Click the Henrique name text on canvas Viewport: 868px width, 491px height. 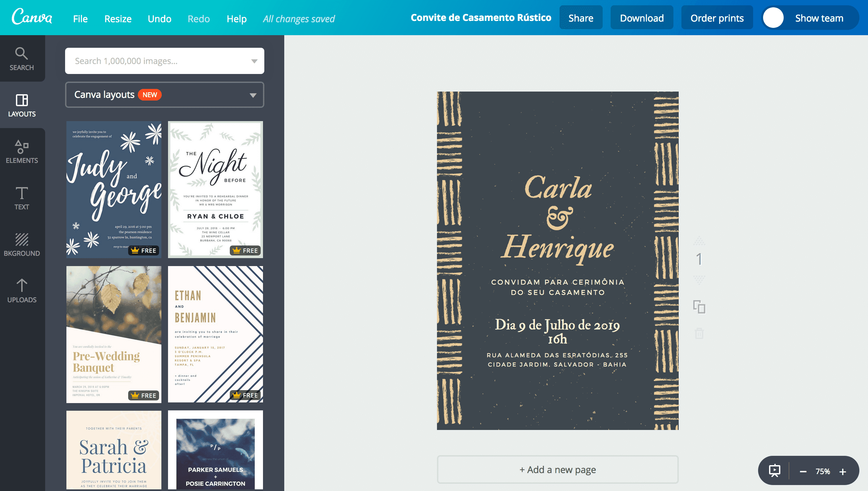coord(558,249)
